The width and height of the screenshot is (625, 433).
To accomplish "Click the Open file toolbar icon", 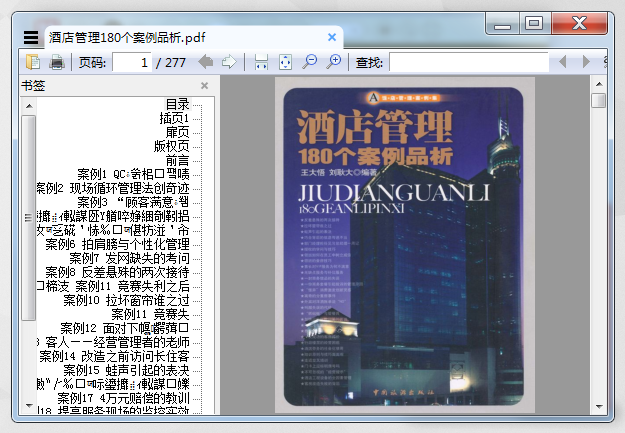I will 33,63.
